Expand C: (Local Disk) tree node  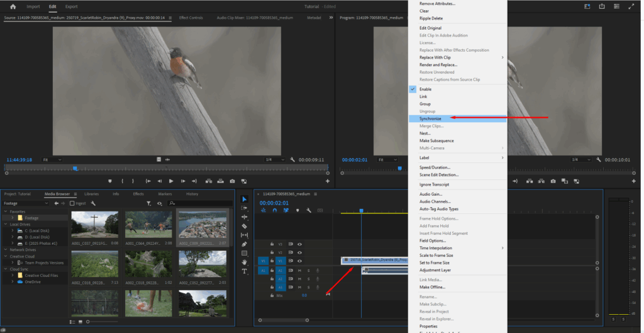coord(13,230)
